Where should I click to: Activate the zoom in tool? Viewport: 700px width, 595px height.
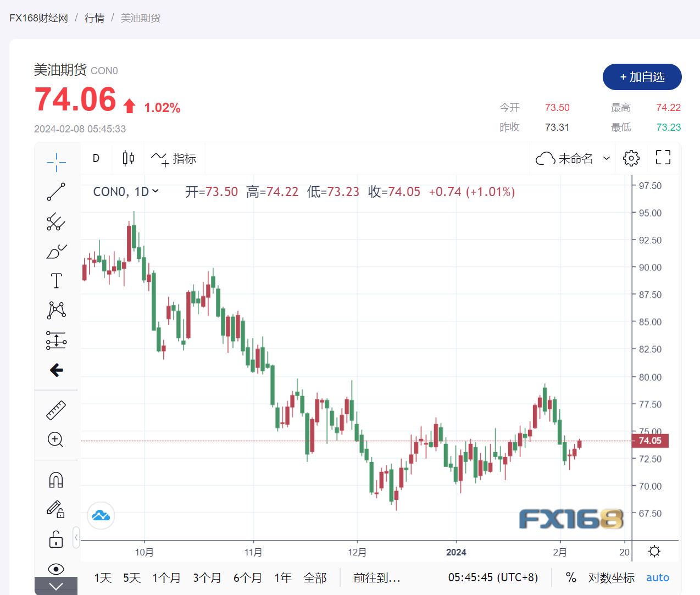coord(55,440)
